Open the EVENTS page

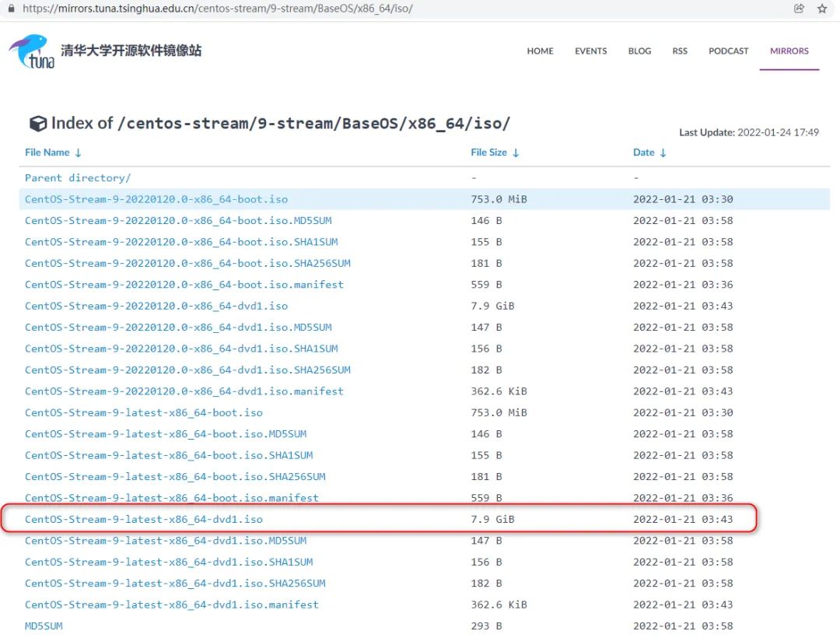[x=590, y=51]
